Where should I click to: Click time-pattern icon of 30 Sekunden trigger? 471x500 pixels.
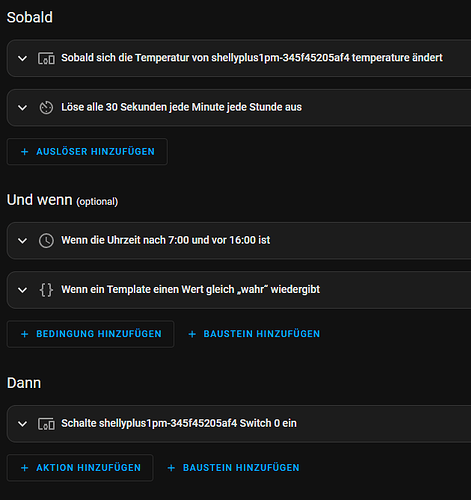[46, 108]
